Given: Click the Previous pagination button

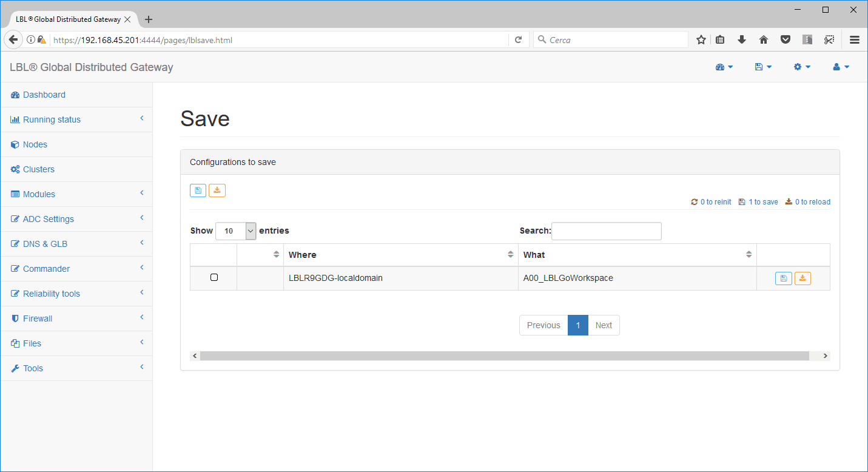Looking at the screenshot, I should (543, 325).
